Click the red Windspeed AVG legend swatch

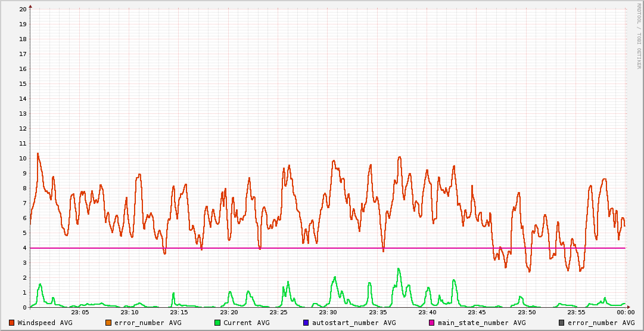tap(12, 323)
